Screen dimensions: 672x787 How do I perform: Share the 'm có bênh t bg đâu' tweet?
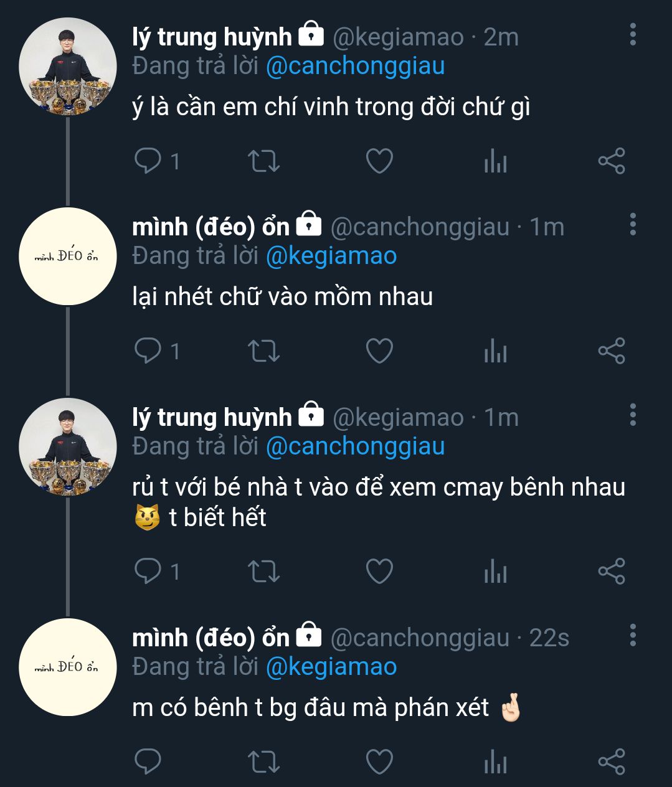pos(611,761)
